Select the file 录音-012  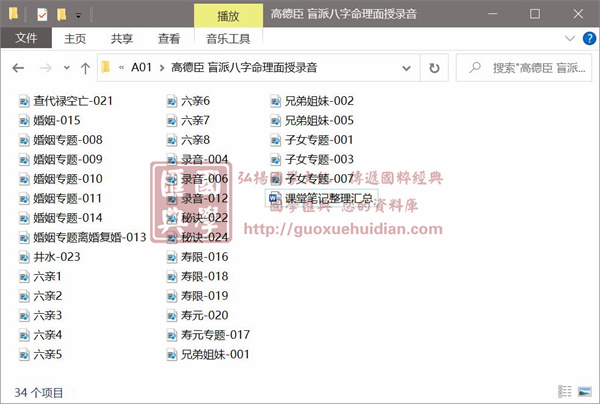[x=197, y=199]
